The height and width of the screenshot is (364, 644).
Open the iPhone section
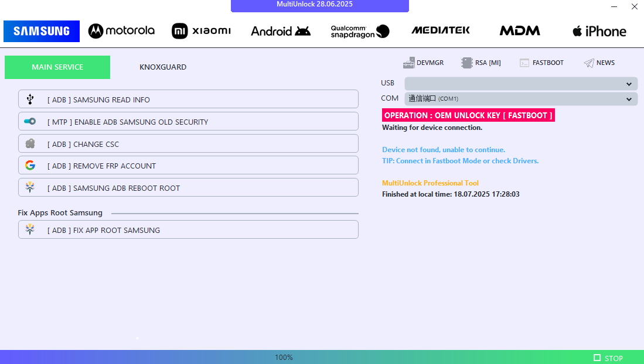[x=599, y=31]
